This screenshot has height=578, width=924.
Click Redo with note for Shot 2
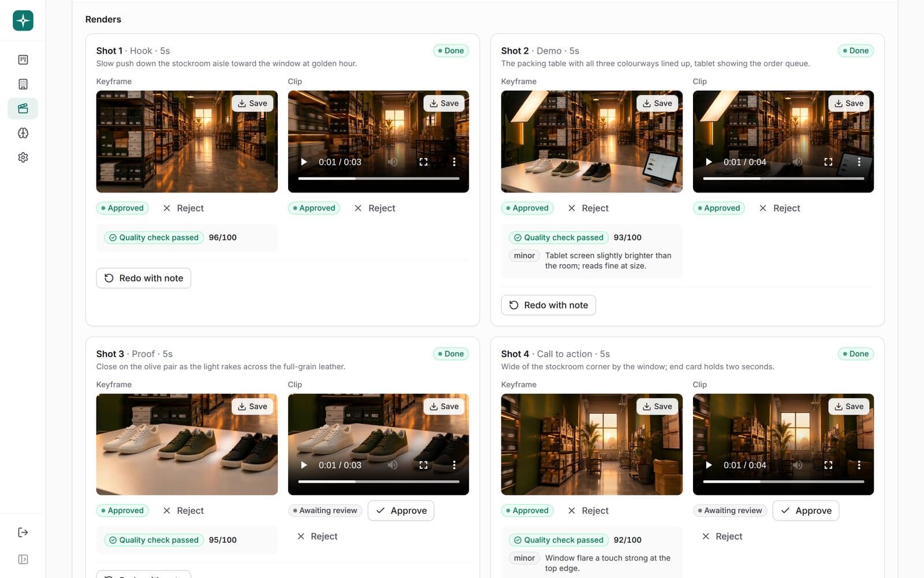[549, 305]
